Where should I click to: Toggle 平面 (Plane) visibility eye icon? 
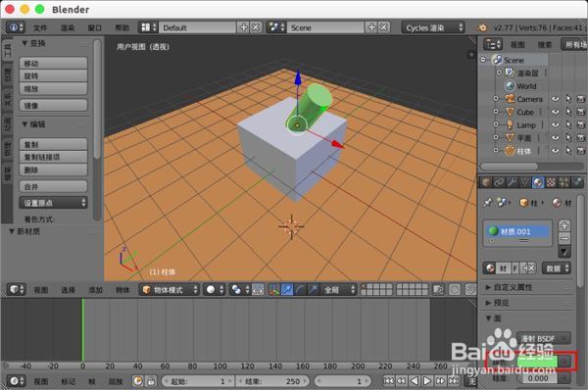(556, 137)
